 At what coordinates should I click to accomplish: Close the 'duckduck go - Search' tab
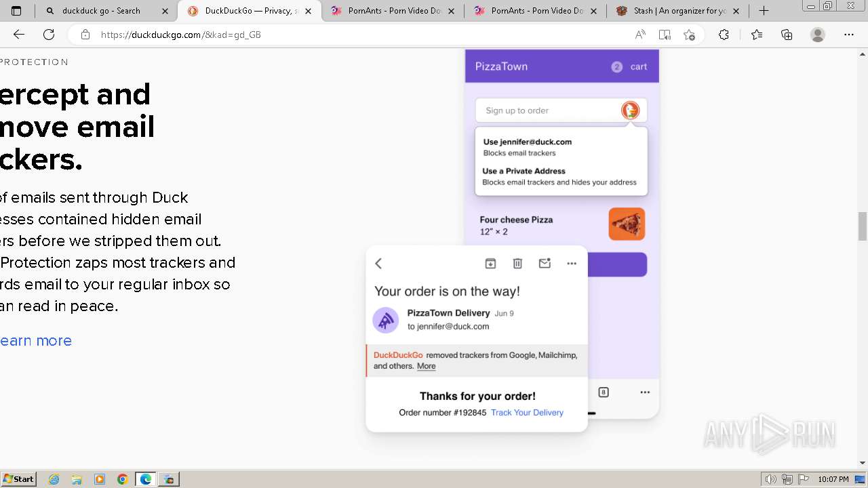tap(165, 11)
